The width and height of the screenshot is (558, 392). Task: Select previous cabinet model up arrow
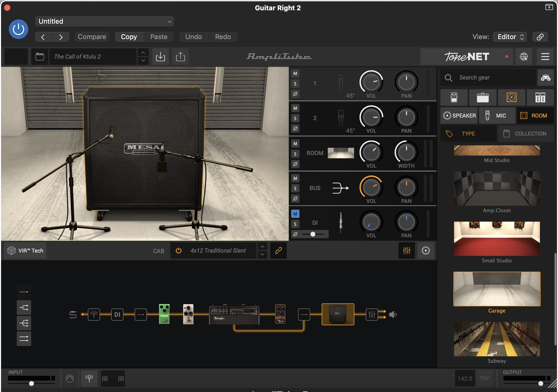tap(262, 247)
